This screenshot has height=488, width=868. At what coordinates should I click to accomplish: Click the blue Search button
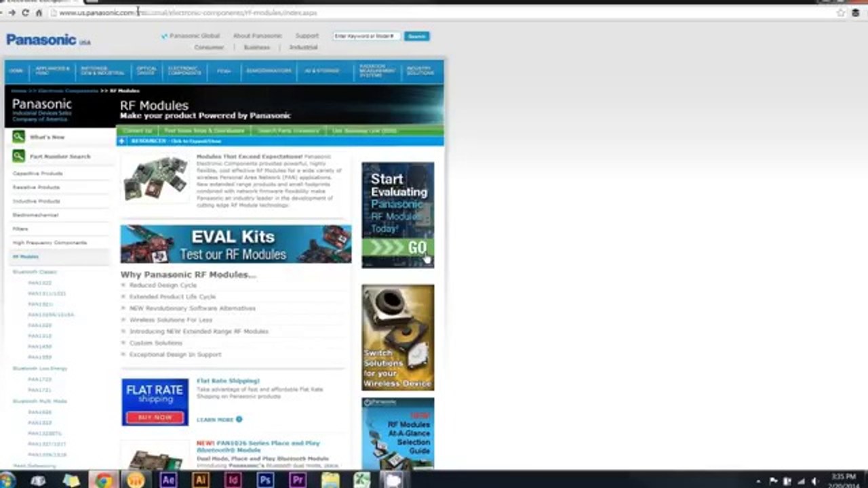(416, 36)
